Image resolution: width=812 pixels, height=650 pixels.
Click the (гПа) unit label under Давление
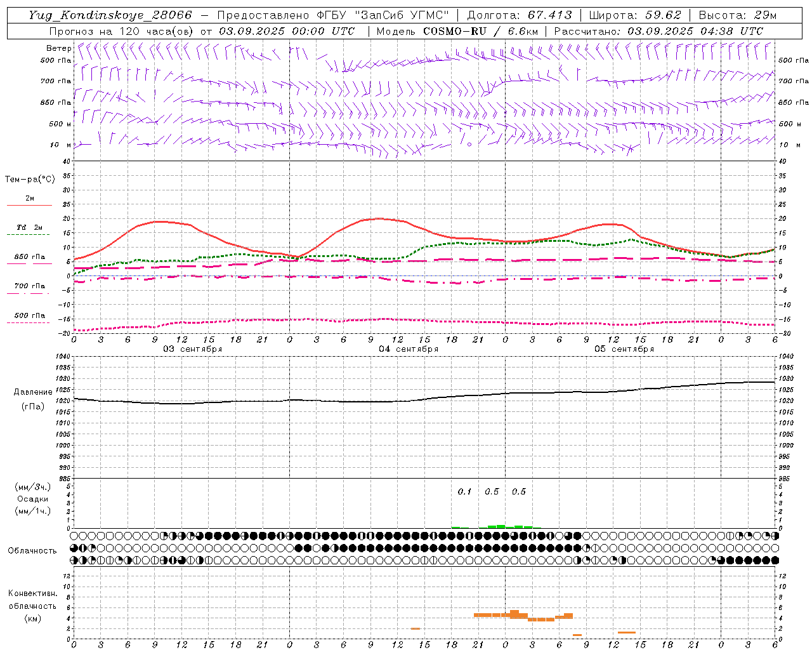click(x=33, y=406)
